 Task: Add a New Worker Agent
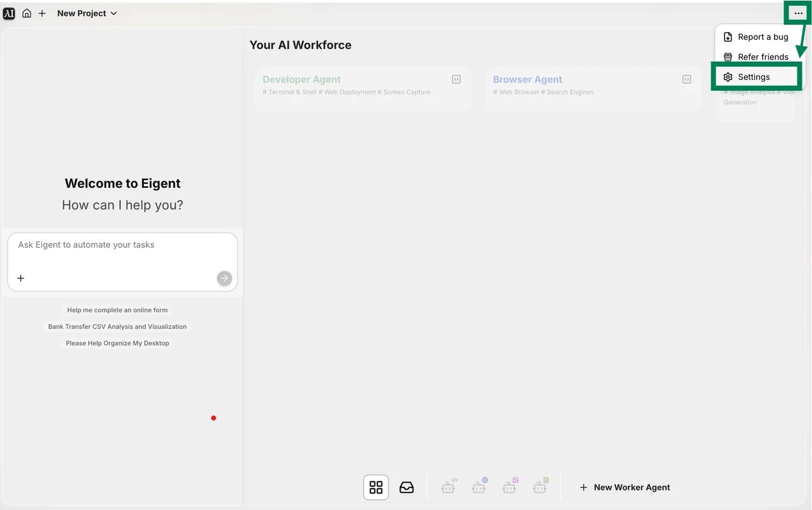625,487
